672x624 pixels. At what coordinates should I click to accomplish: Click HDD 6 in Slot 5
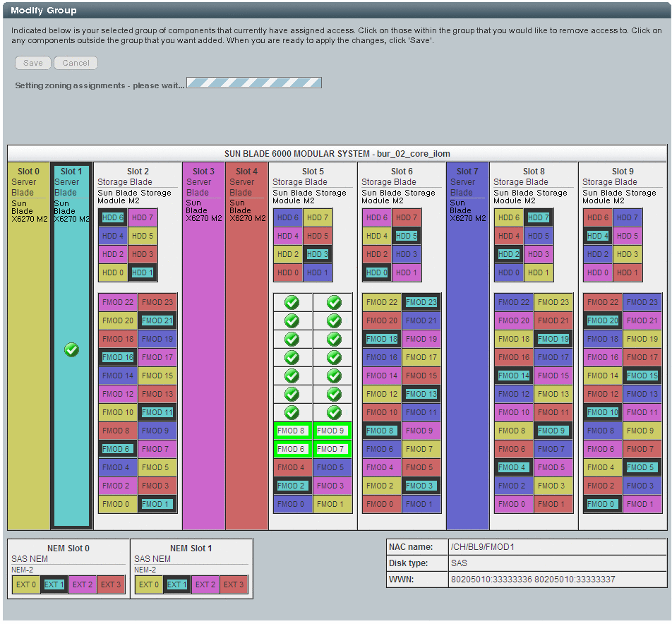click(288, 217)
